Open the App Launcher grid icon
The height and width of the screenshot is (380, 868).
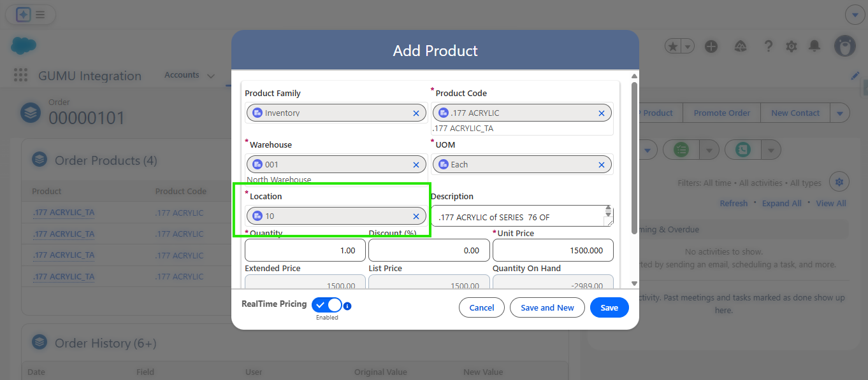(x=21, y=75)
